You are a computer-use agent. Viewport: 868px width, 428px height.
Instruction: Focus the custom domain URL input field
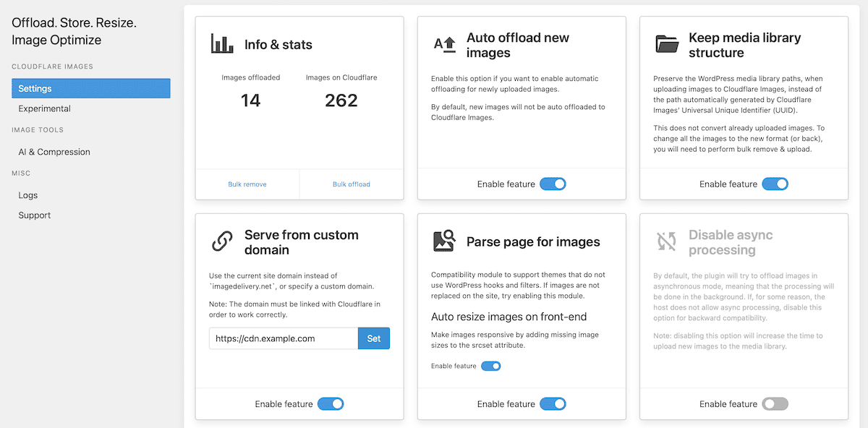284,338
